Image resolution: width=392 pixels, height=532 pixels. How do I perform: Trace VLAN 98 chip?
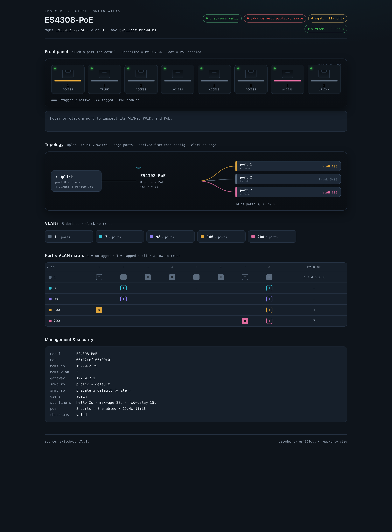pos(170,237)
